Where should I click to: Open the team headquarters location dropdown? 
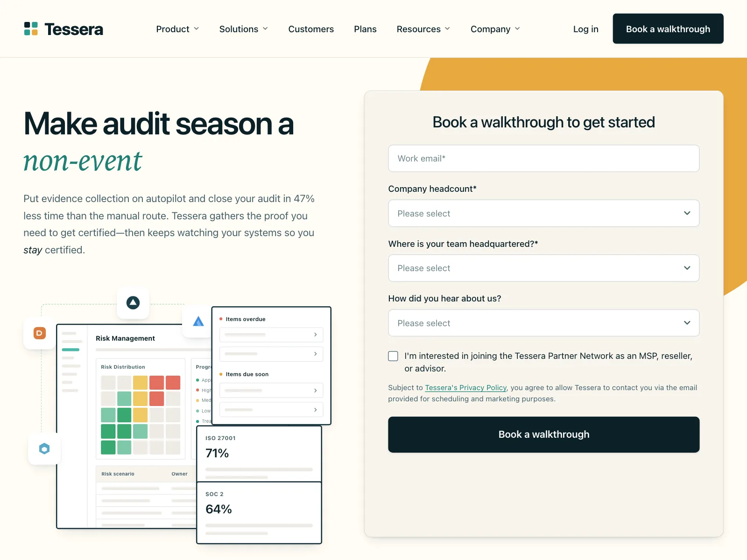pos(543,268)
